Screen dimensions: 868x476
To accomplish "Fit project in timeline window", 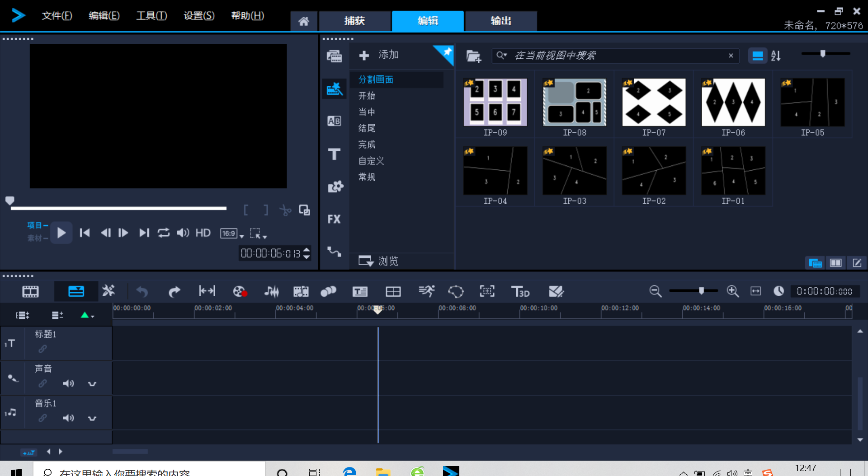I will coord(756,291).
